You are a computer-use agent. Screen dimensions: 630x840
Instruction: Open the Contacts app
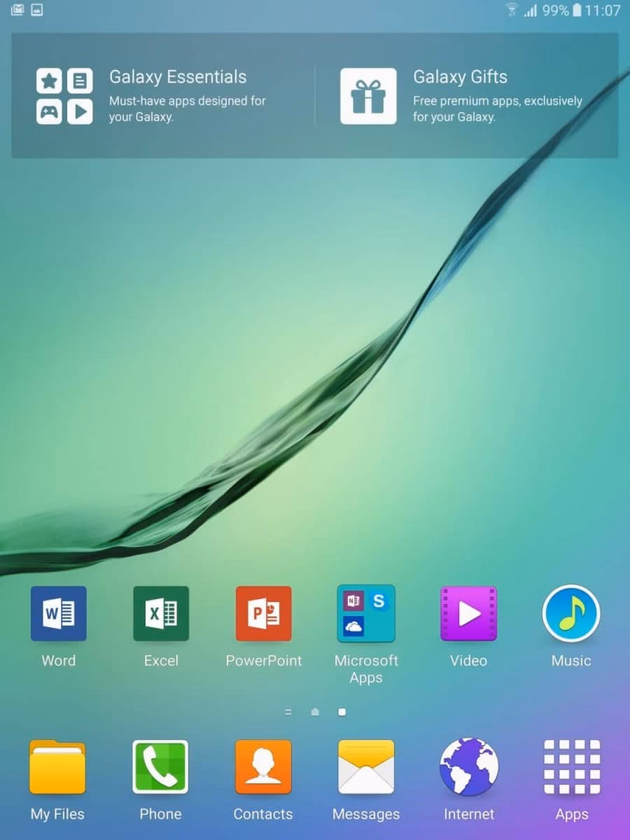click(263, 767)
